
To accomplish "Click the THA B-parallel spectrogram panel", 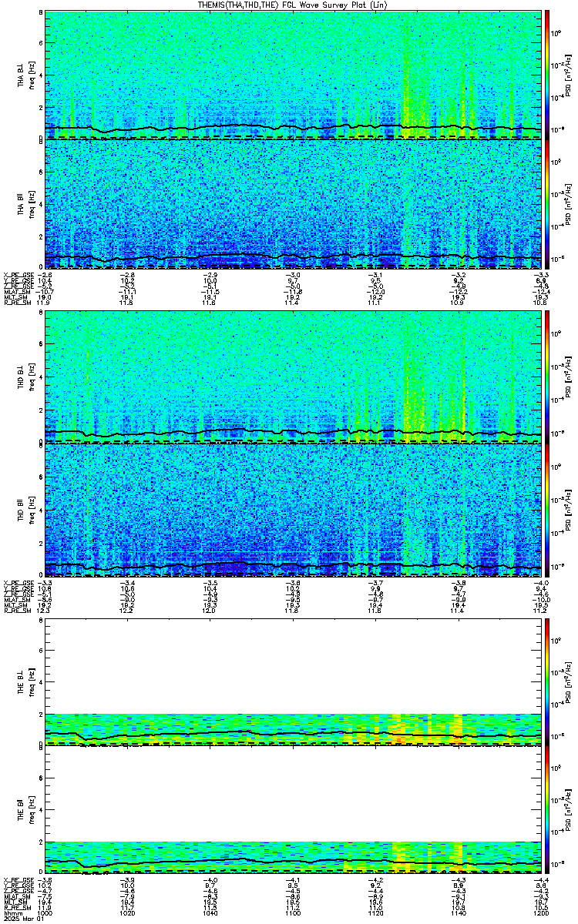I will (294, 205).
